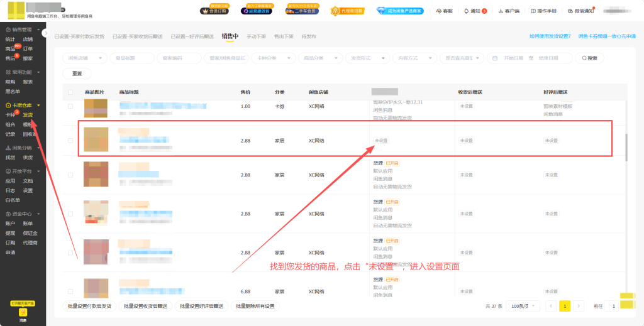Viewport: 644px width, 326px height.
Task: Click the 商品标题 search field
Action: tap(132, 58)
